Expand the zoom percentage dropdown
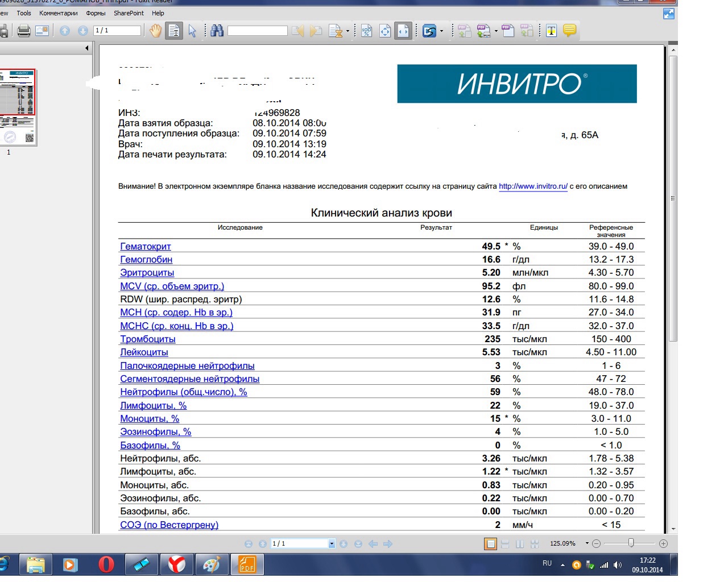 click(x=587, y=543)
